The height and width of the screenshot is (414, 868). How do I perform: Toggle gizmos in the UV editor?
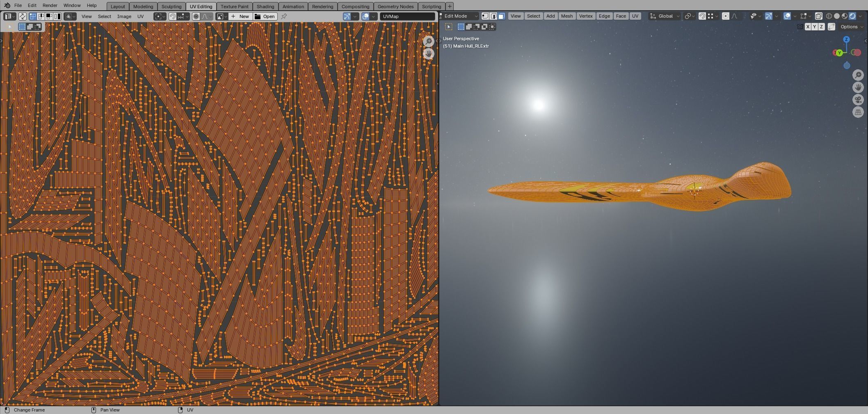[x=347, y=16]
